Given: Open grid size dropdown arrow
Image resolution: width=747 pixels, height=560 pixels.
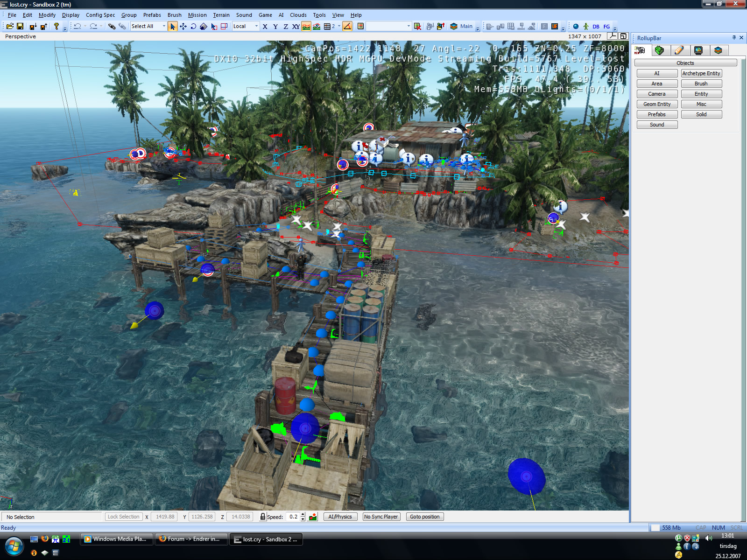Looking at the screenshot, I should (x=339, y=27).
